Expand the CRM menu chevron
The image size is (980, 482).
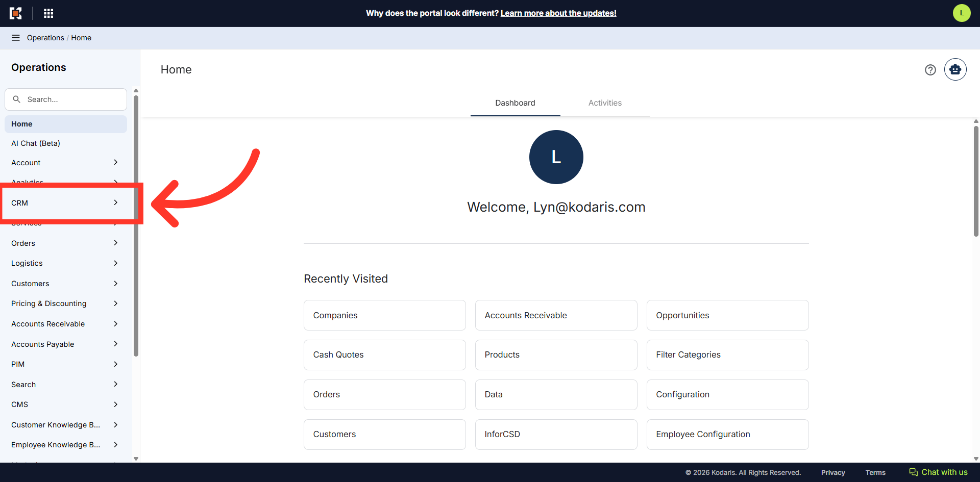pos(116,202)
